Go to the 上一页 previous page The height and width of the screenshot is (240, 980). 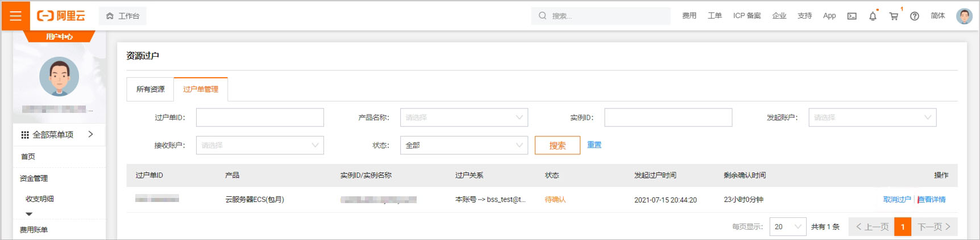click(871, 226)
